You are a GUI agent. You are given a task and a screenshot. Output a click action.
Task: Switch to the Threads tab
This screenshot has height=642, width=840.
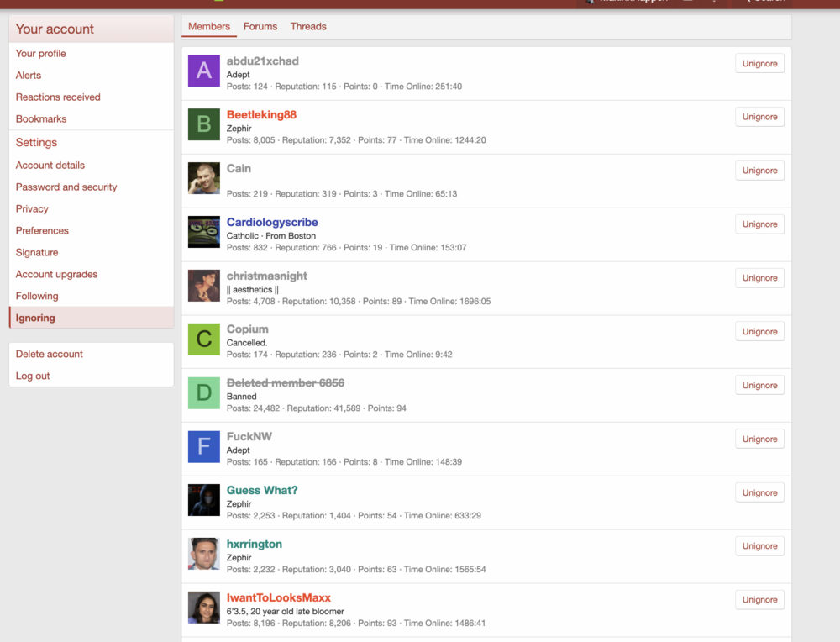308,26
